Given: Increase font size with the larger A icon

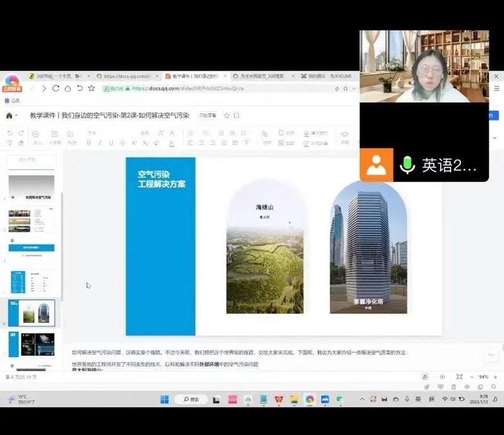Looking at the screenshot, I should point(160,133).
